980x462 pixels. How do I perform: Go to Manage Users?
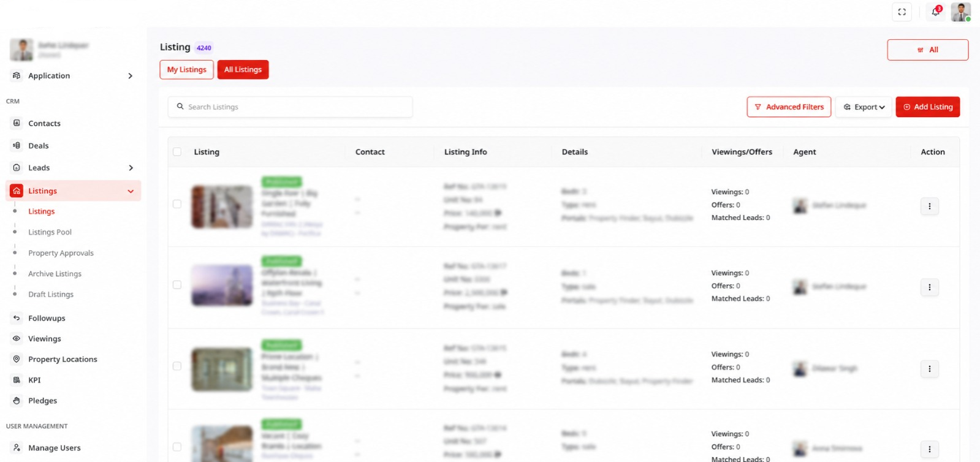54,448
